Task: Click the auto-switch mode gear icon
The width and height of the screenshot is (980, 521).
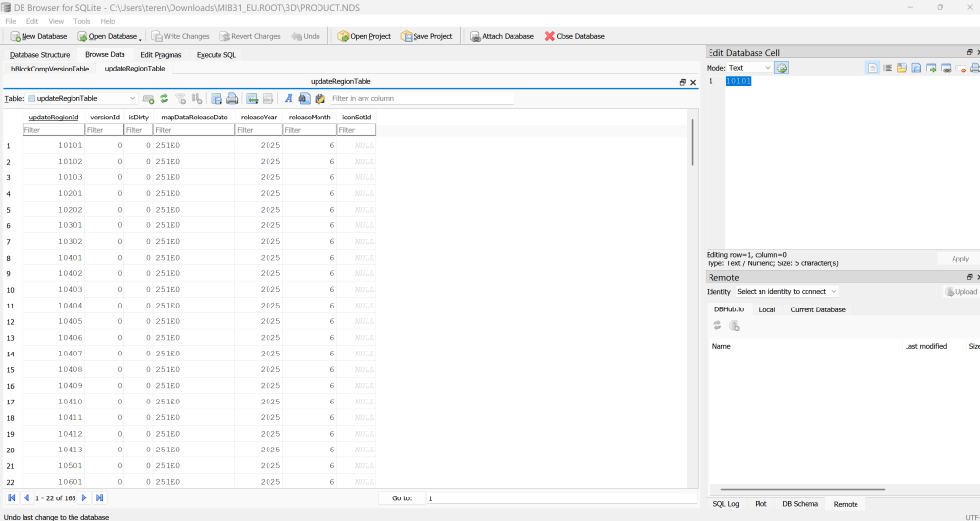Action: pyautogui.click(x=781, y=68)
